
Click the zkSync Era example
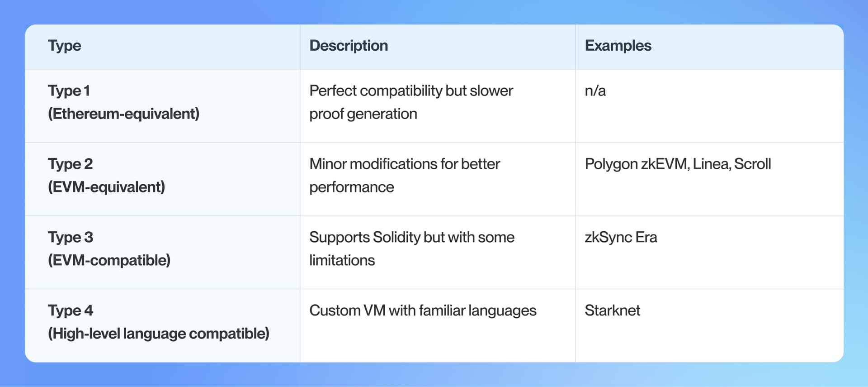pyautogui.click(x=621, y=237)
